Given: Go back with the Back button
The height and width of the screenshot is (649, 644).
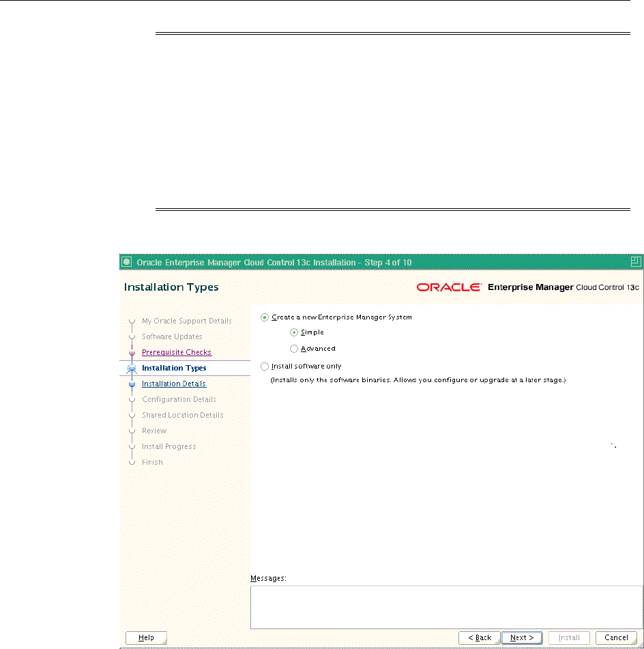Looking at the screenshot, I should pyautogui.click(x=480, y=638).
